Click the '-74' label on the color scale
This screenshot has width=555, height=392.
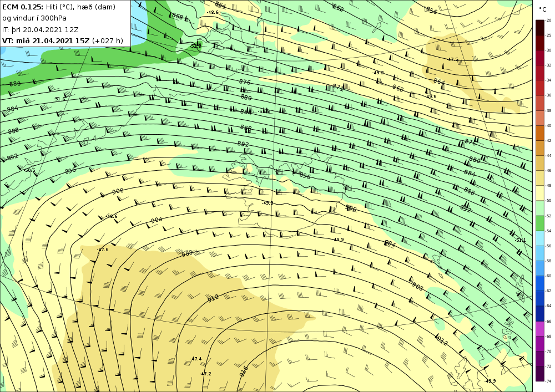click(549, 381)
